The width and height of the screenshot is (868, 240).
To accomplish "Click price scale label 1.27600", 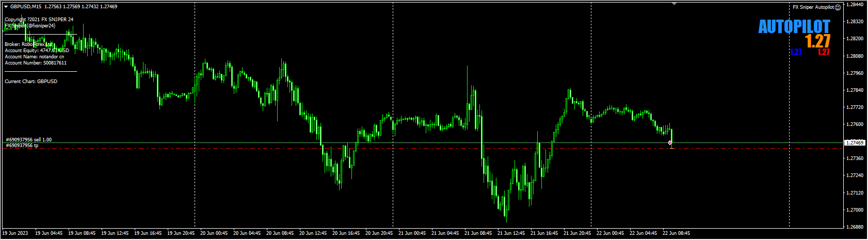I will tap(856, 124).
